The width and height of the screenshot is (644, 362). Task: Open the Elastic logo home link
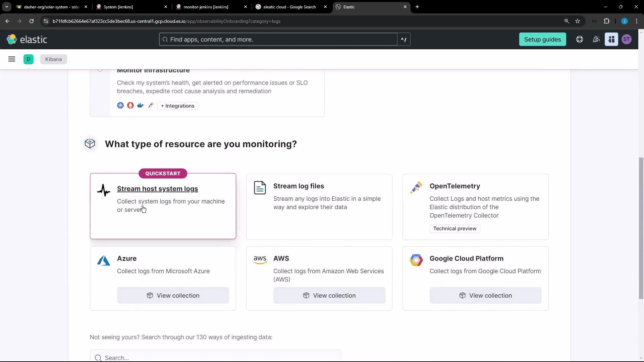[27, 40]
